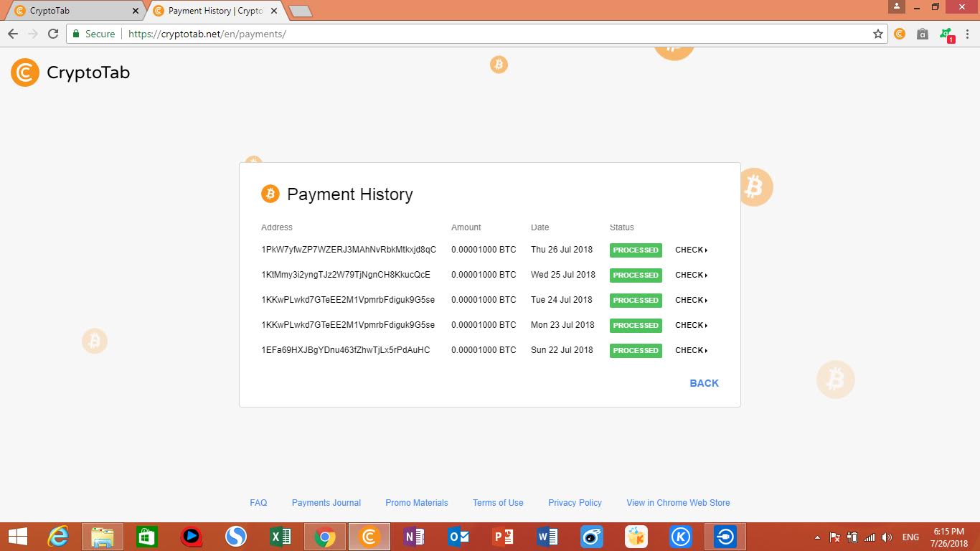
Task: Open the Chrome Web Store bag extension icon
Action: tap(922, 34)
